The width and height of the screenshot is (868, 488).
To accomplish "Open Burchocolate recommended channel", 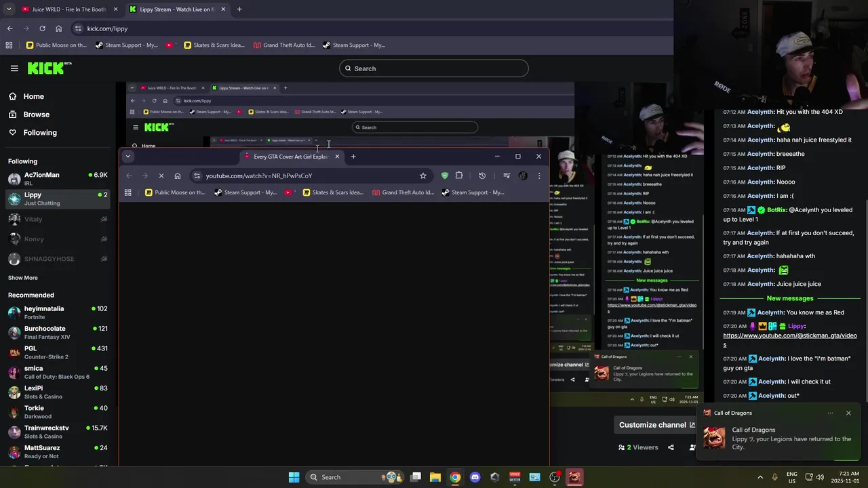I will point(58,332).
